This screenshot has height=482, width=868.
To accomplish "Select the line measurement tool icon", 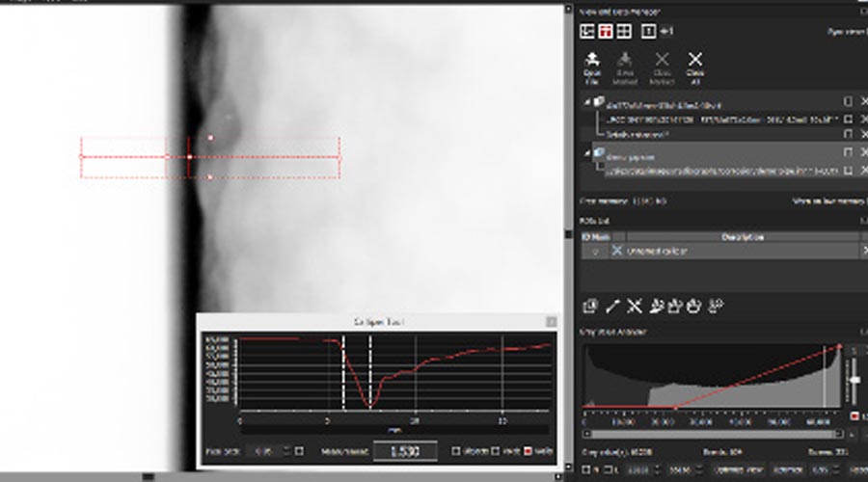I will (612, 306).
